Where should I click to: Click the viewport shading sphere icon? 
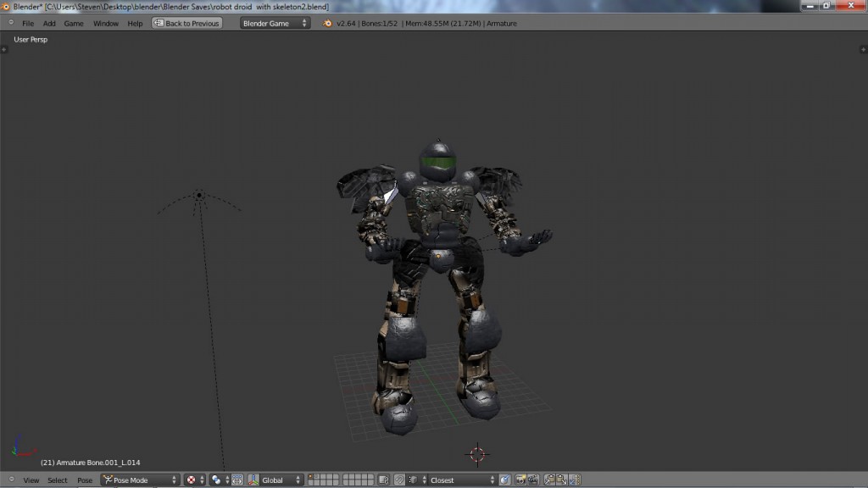(x=214, y=480)
